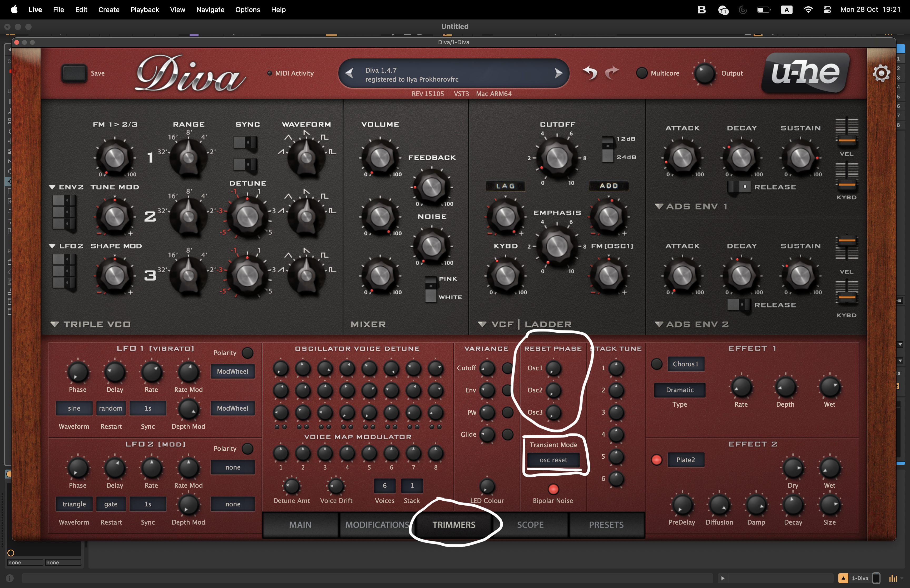
Task: Enable Effect 1 power button
Action: (656, 364)
